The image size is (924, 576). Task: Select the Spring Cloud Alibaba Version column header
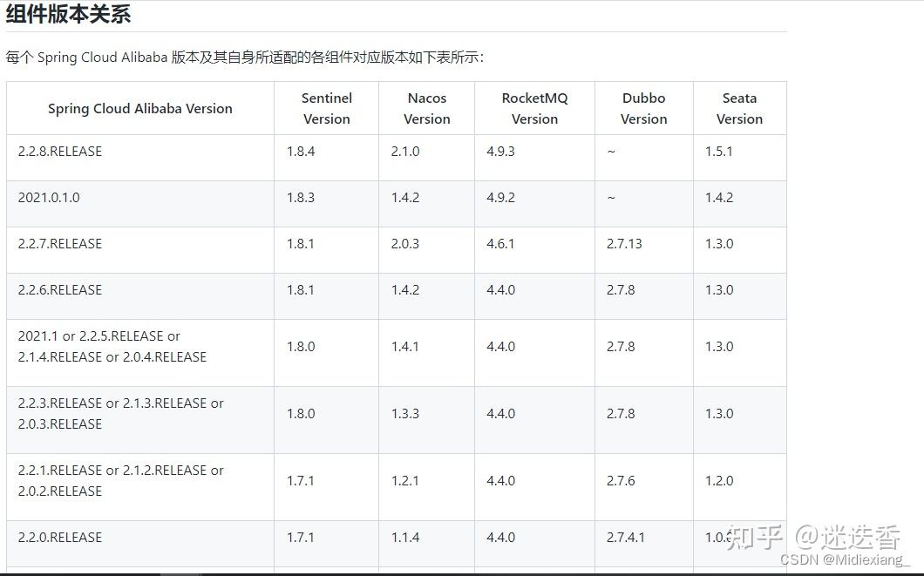140,109
